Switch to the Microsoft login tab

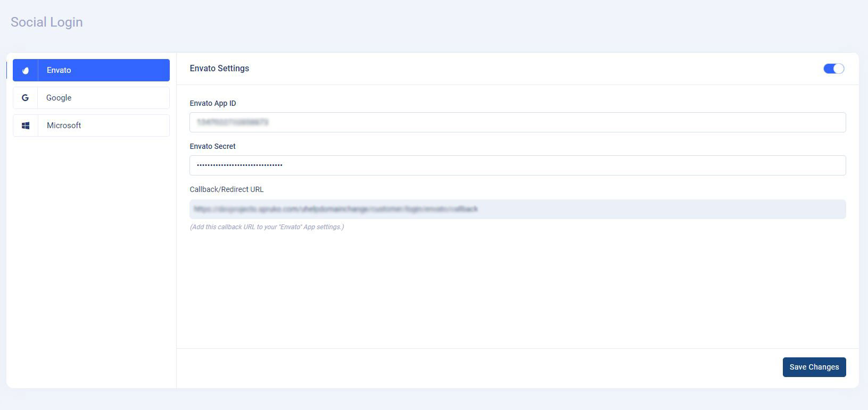tap(91, 125)
